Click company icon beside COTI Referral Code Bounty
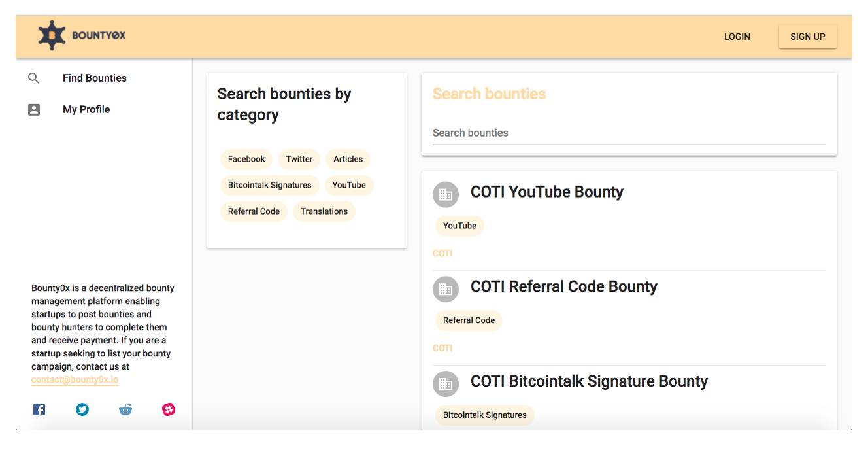Image resolution: width=868 pixels, height=450 pixels. pyautogui.click(x=446, y=289)
